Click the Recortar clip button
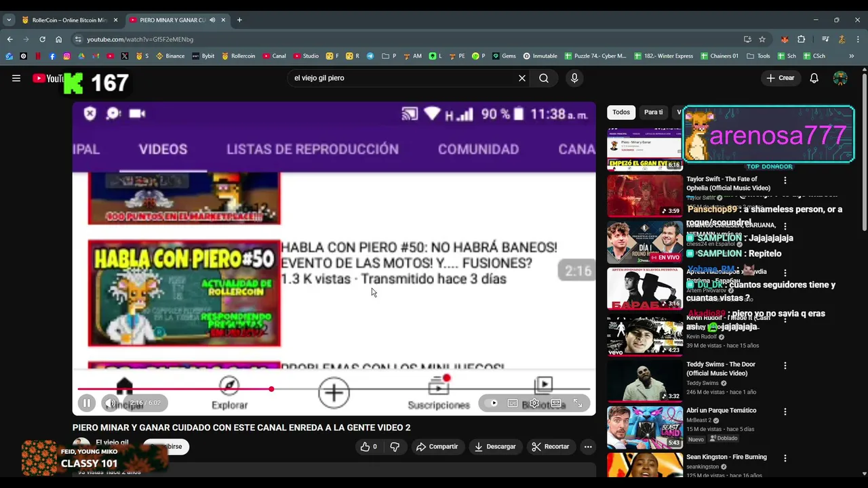This screenshot has width=868, height=488. pyautogui.click(x=550, y=447)
